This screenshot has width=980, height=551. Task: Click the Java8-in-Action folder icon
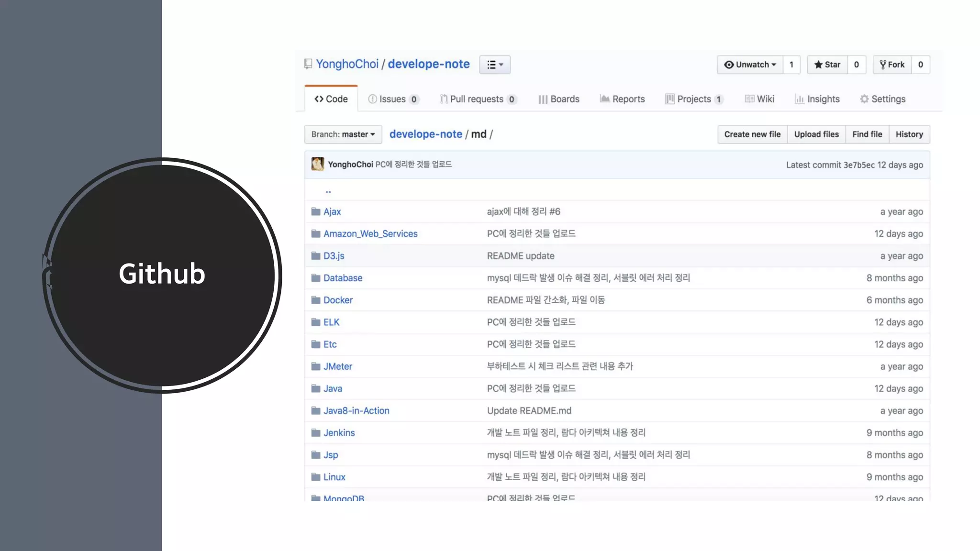click(316, 411)
